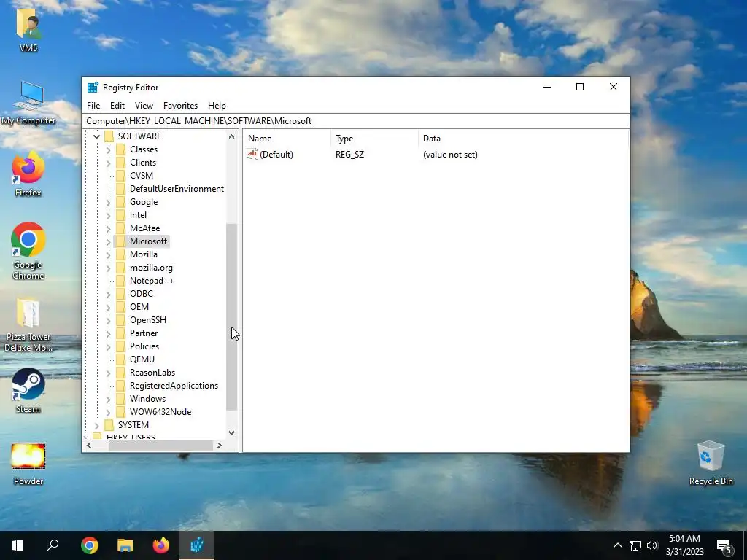The image size is (747, 560).
Task: Click the tree vertical scrollbar thumb
Action: tap(231, 316)
